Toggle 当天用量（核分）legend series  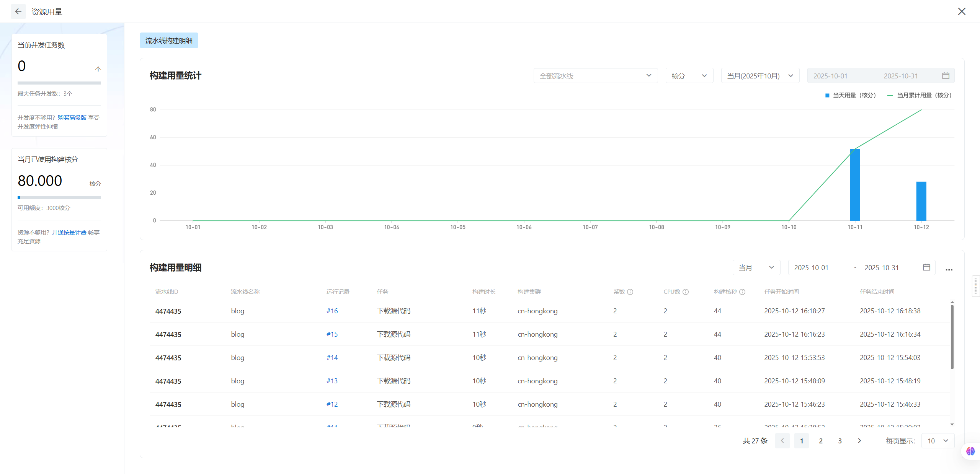(850, 95)
